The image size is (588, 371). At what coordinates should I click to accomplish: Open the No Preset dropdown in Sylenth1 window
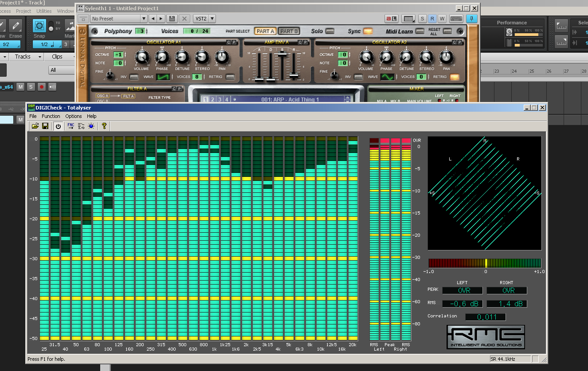click(x=119, y=19)
